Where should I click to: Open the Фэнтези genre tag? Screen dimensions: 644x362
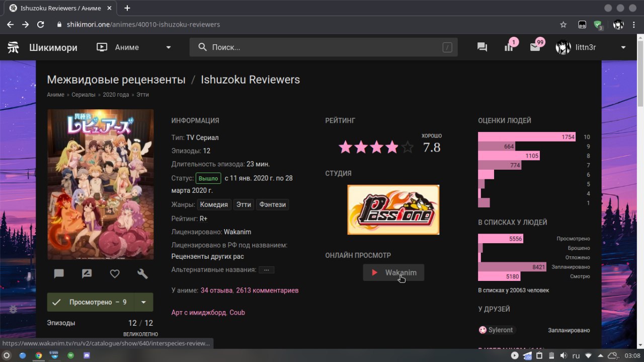(273, 205)
